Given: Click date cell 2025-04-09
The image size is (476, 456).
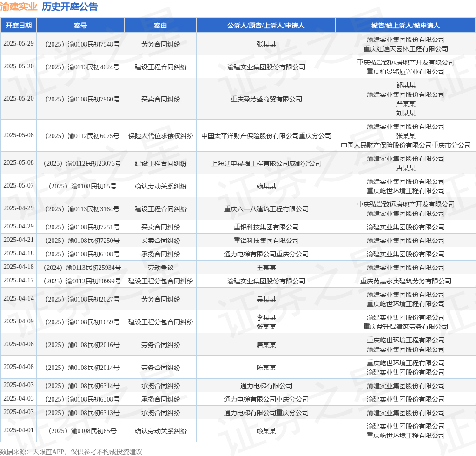Looking at the screenshot, I should [x=19, y=322].
